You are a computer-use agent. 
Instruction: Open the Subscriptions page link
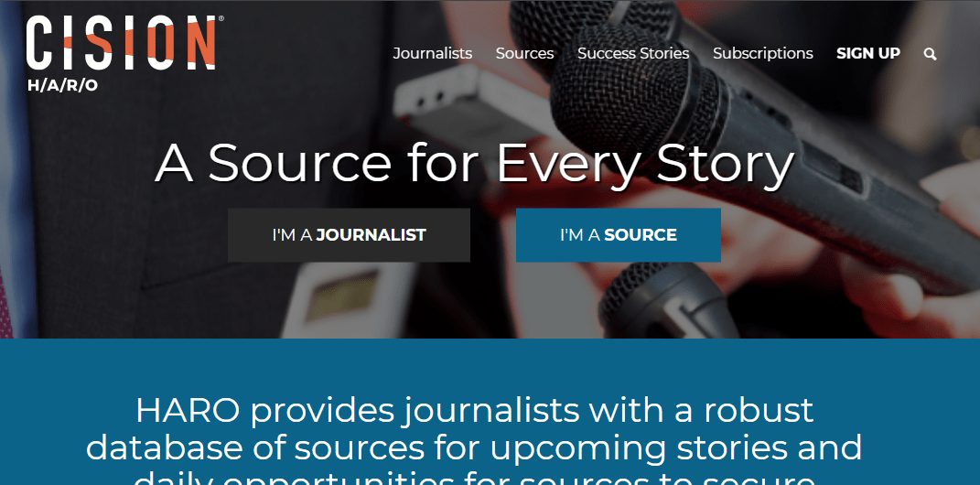pyautogui.click(x=763, y=54)
